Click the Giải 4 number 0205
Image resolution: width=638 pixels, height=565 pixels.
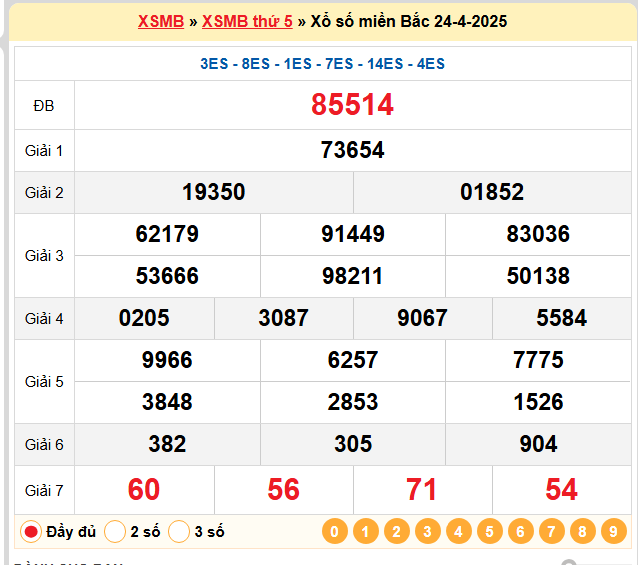pos(144,318)
